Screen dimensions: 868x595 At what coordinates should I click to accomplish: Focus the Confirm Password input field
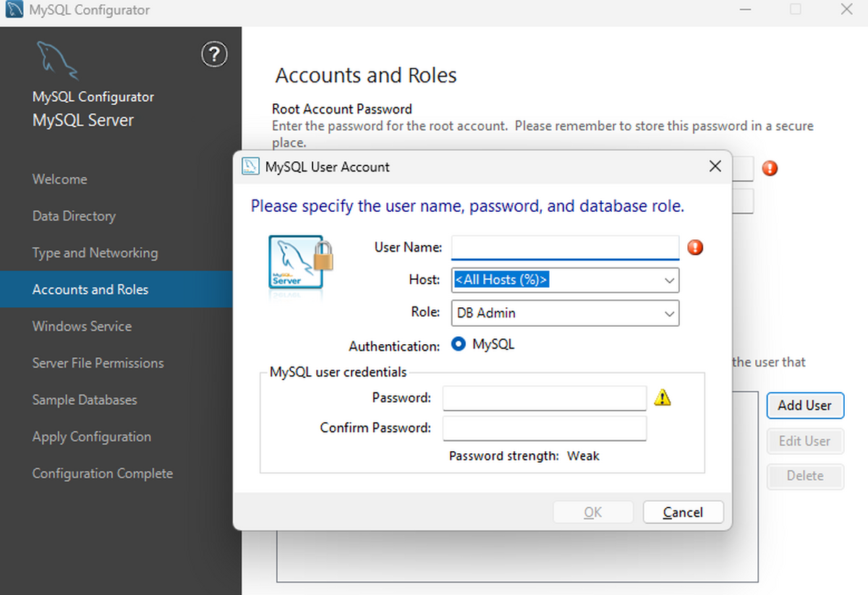tap(545, 428)
